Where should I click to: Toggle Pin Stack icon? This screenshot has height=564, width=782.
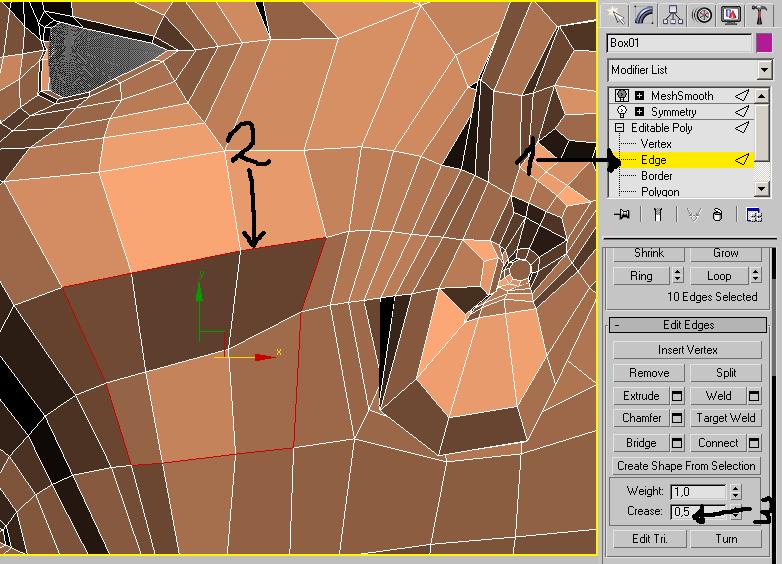coord(622,215)
